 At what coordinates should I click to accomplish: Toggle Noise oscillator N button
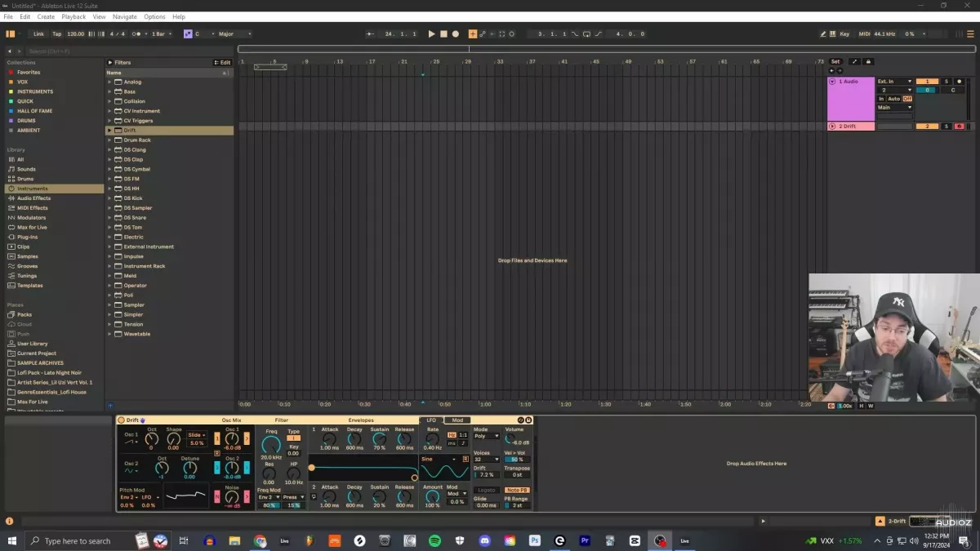[217, 496]
